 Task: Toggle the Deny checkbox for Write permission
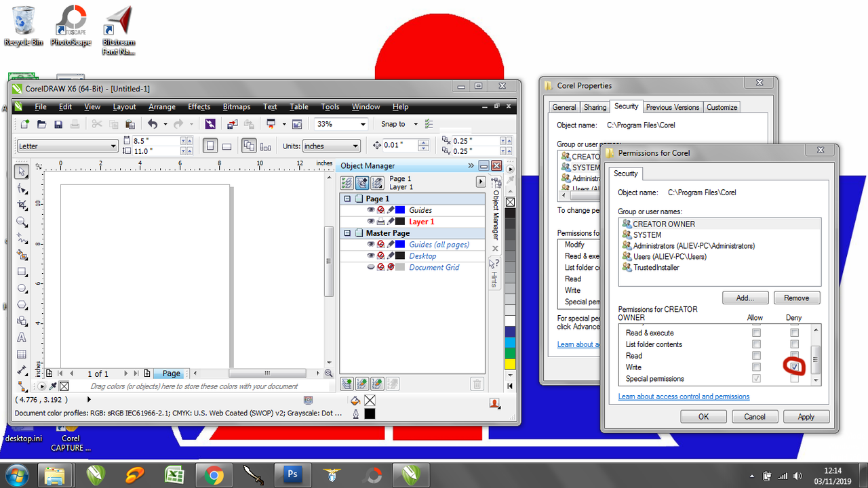pos(794,367)
